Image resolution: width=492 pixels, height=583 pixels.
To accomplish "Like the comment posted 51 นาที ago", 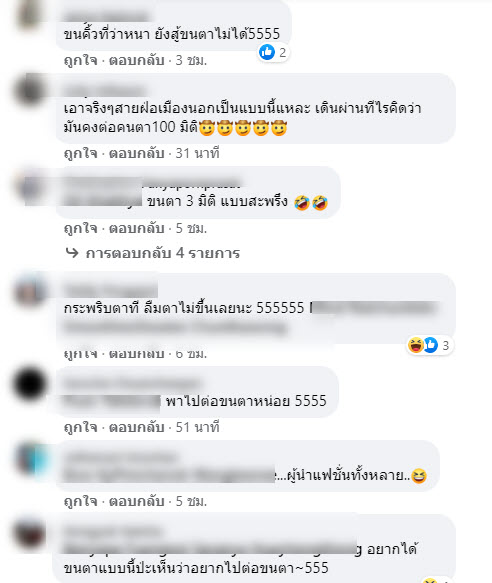I will [x=80, y=427].
